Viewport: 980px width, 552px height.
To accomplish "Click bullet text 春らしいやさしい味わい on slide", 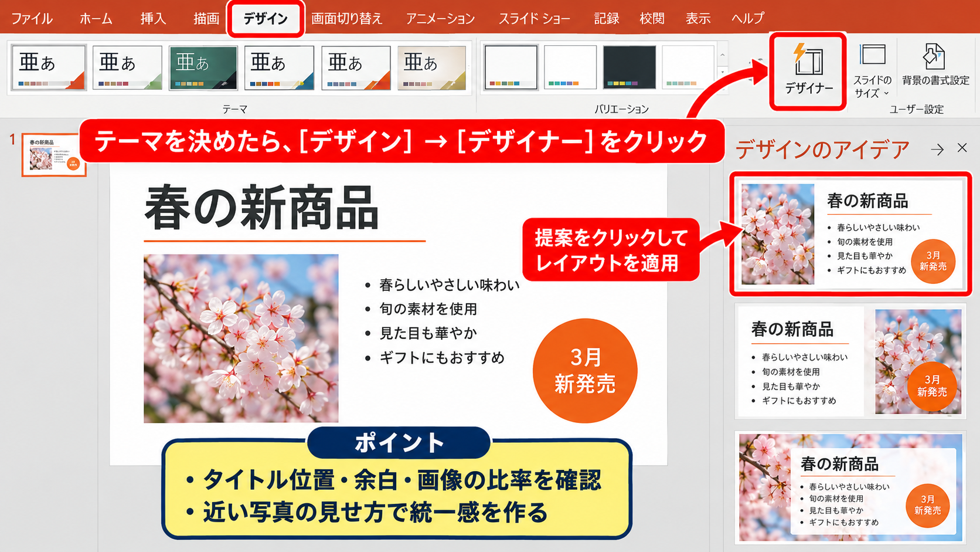I will 449,285.
